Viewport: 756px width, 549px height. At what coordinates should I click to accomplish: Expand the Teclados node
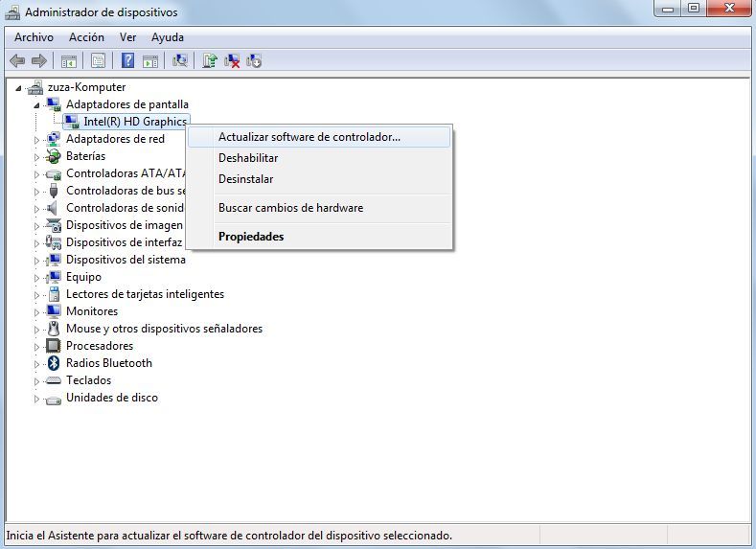tap(36, 381)
